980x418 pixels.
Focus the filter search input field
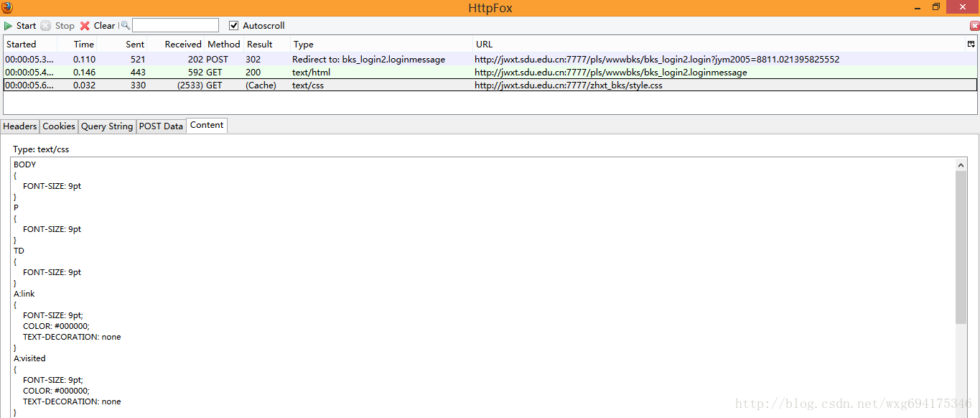(175, 25)
